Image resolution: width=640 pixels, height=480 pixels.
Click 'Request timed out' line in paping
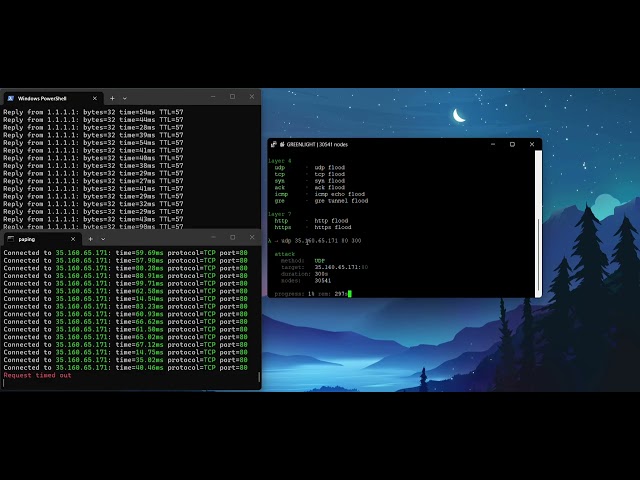click(38, 376)
